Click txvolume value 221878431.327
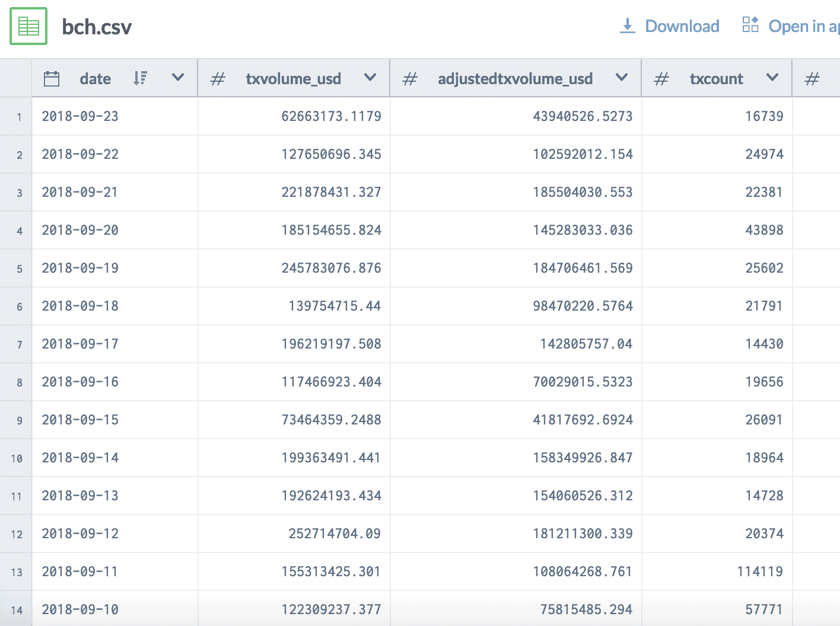840x626 pixels. 331,192
